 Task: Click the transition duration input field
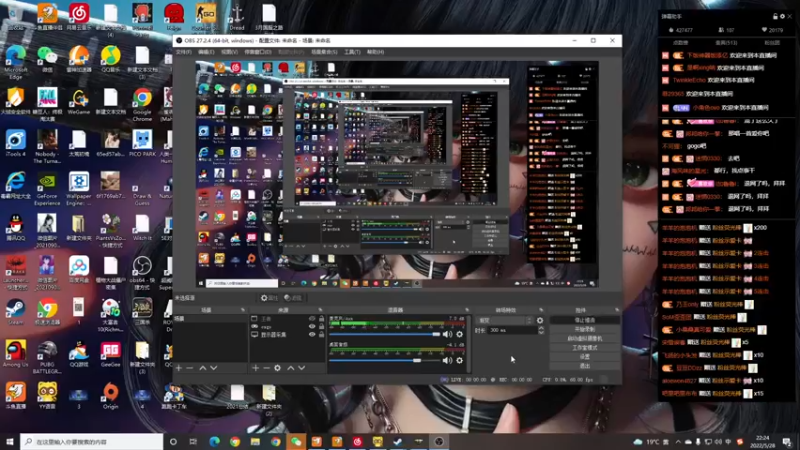[513, 331]
